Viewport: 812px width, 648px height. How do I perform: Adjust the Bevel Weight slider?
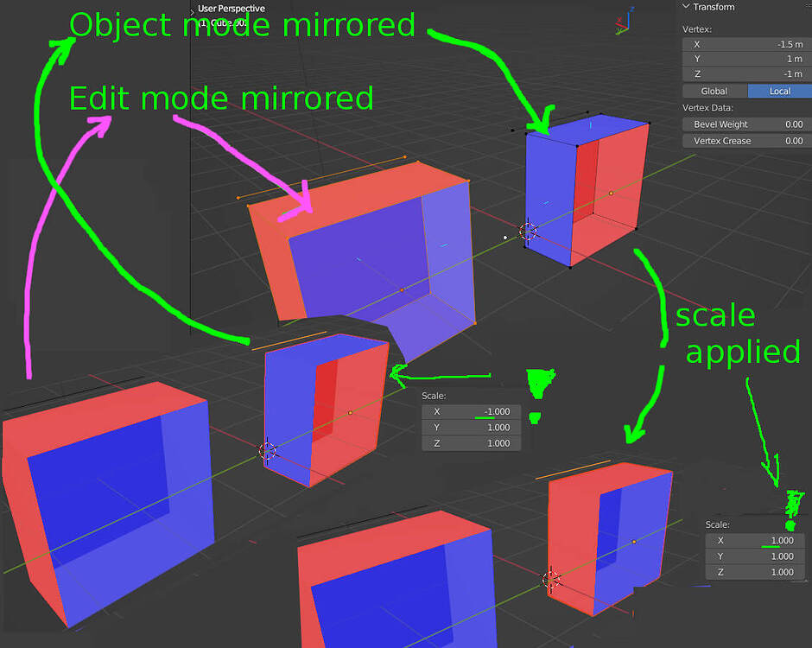(745, 124)
